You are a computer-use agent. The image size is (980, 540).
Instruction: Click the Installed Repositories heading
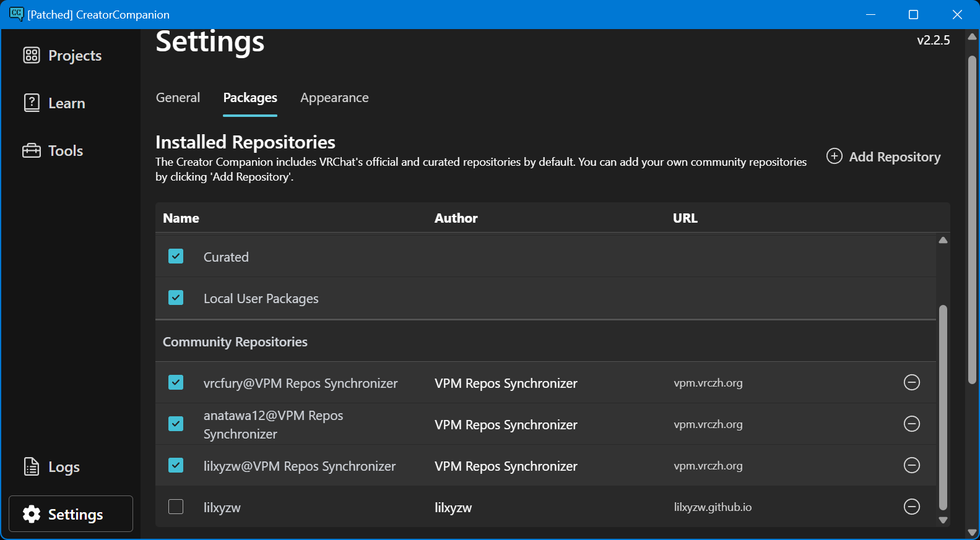tap(245, 142)
